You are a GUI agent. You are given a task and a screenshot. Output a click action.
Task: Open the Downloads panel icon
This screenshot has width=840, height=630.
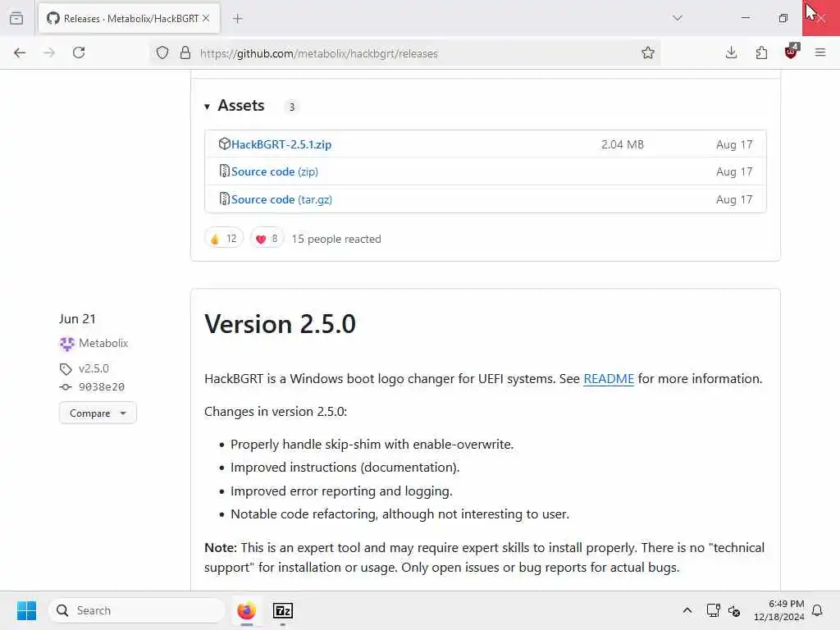731,52
